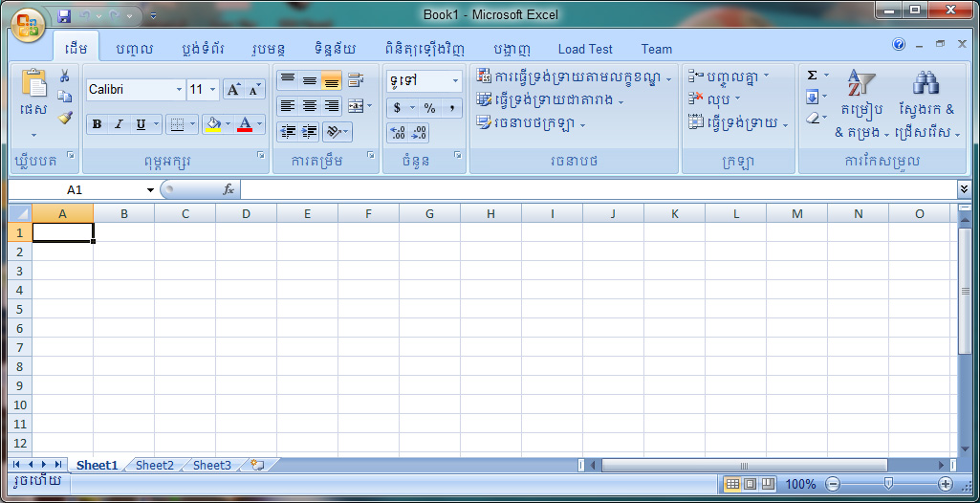Customize Quick Access Toolbar dropdown
Image resolution: width=980 pixels, height=503 pixels.
point(154,15)
